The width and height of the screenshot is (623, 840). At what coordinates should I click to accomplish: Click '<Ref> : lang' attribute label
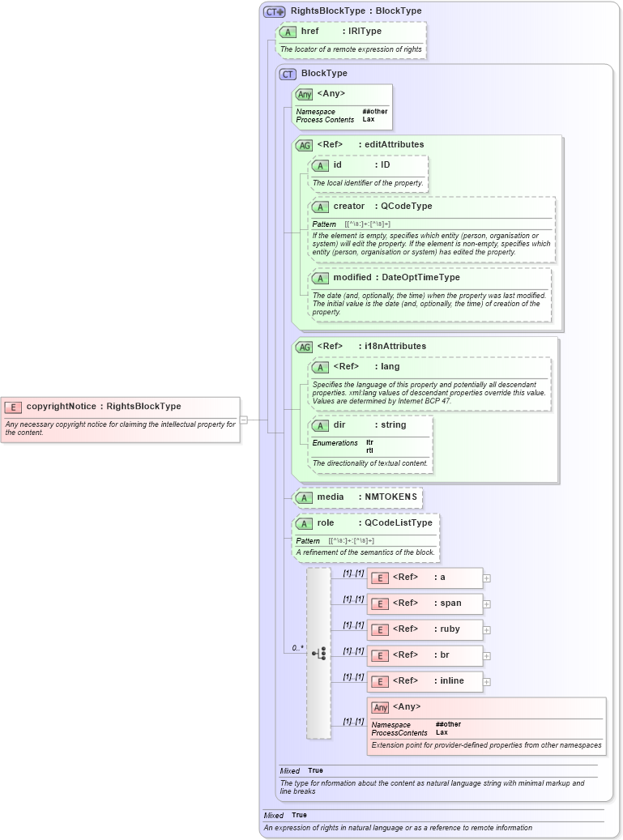tap(366, 366)
